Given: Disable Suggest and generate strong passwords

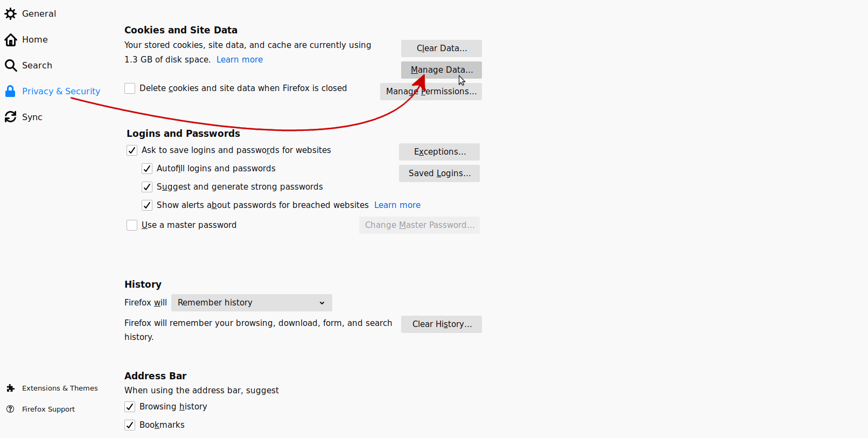Looking at the screenshot, I should [x=147, y=187].
